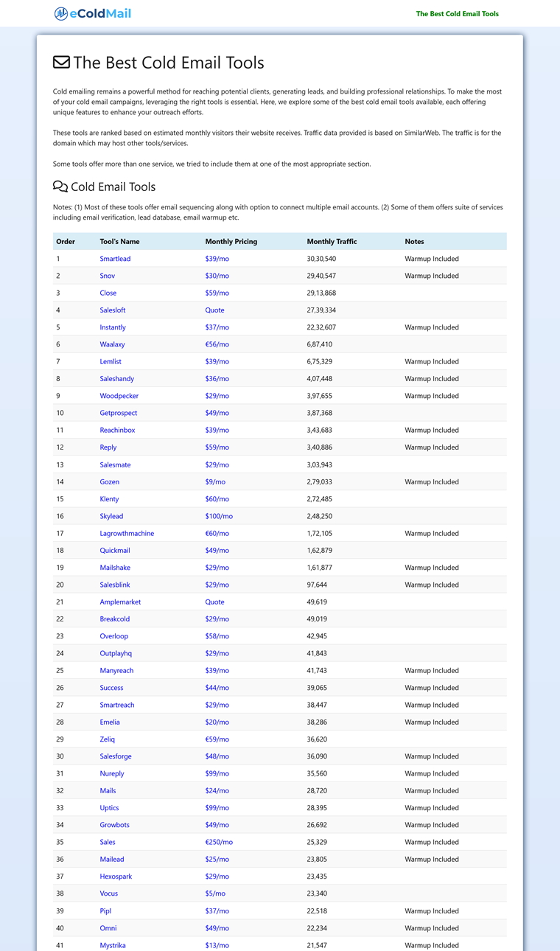Screen dimensions: 560x951
Task: Open the Woodpecker link
Action: coord(119,396)
